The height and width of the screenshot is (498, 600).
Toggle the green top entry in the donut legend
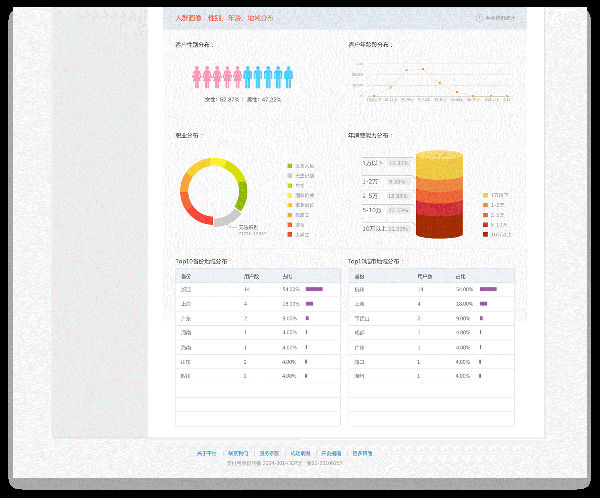[x=299, y=166]
